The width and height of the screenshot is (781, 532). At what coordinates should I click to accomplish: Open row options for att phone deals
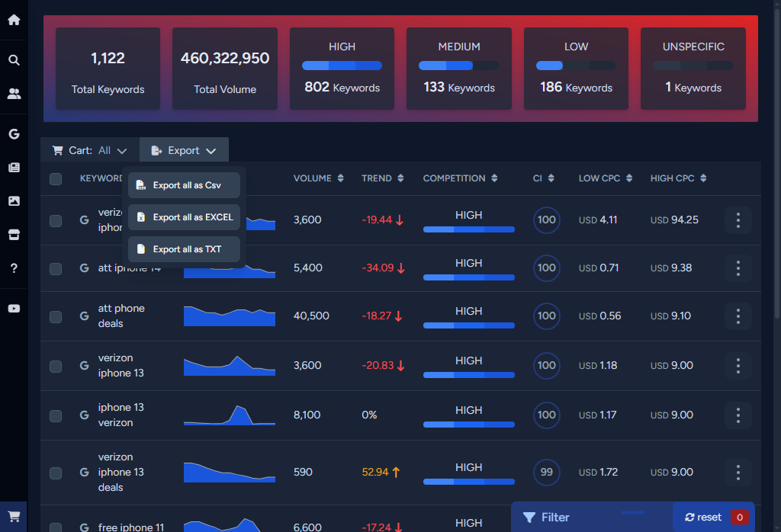coord(738,316)
